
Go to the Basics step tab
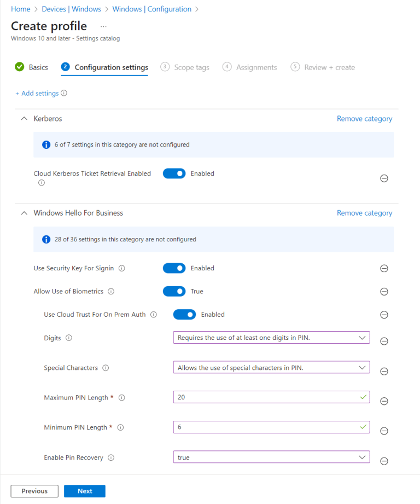pos(32,67)
